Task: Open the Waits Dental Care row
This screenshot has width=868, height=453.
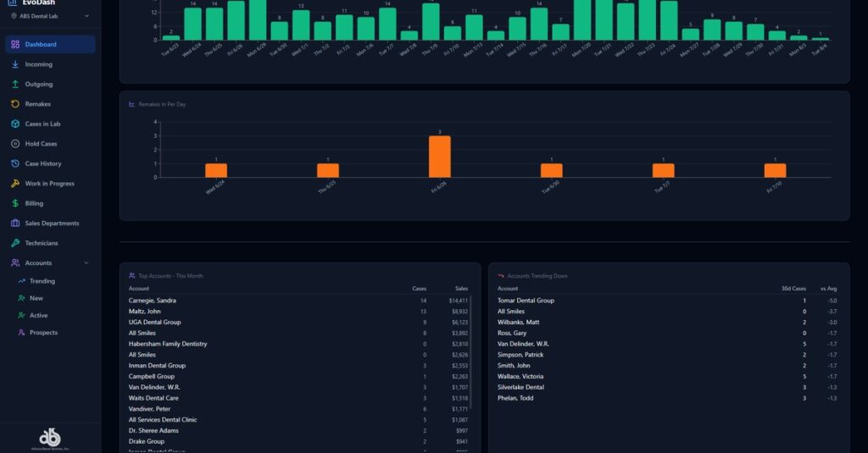Action: tap(298, 398)
